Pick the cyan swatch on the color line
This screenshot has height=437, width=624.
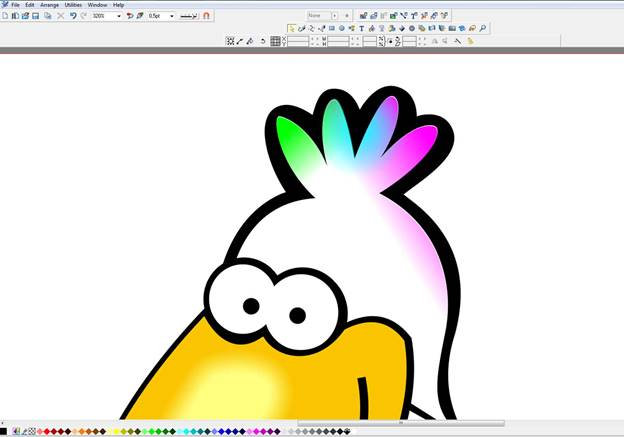click(x=186, y=431)
